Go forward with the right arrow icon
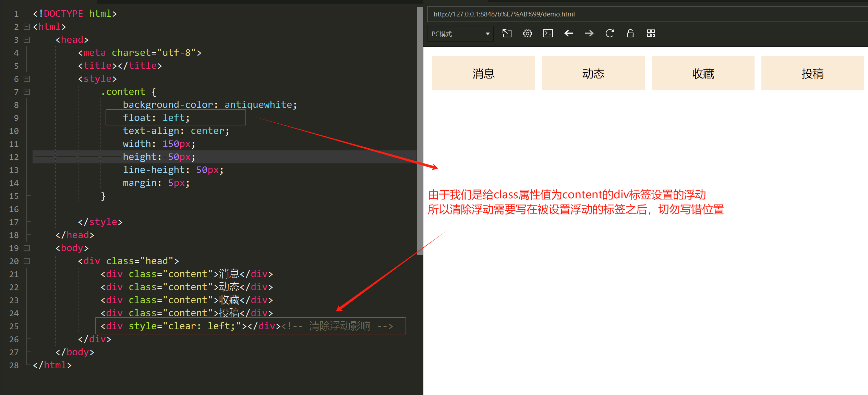The height and width of the screenshot is (395, 868). point(589,33)
